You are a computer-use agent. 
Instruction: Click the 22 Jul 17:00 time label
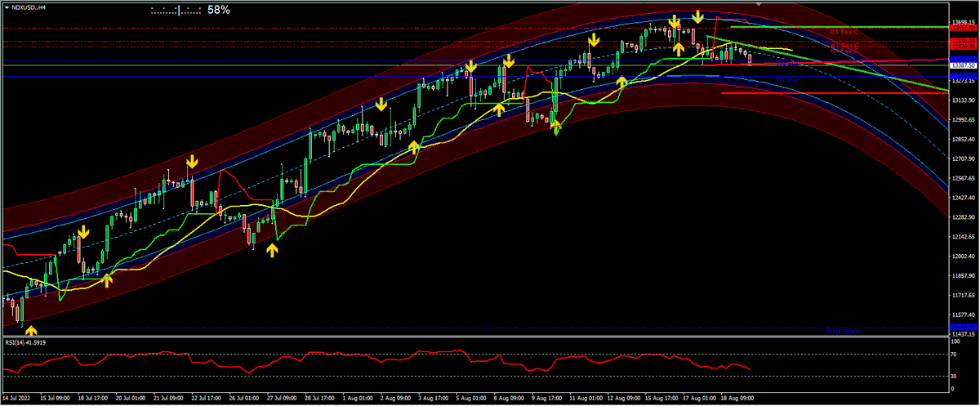coord(207,397)
